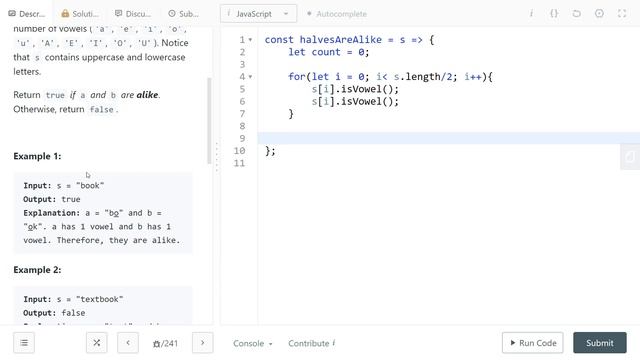The height and width of the screenshot is (360, 640).
Task: Click the description panel scrollbar
Action: pyautogui.click(x=209, y=120)
